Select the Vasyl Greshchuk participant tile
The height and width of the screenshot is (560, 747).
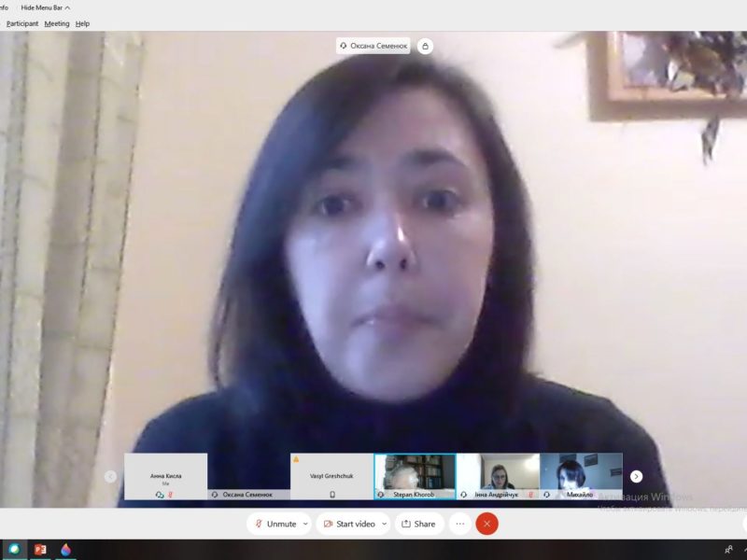click(x=331, y=476)
